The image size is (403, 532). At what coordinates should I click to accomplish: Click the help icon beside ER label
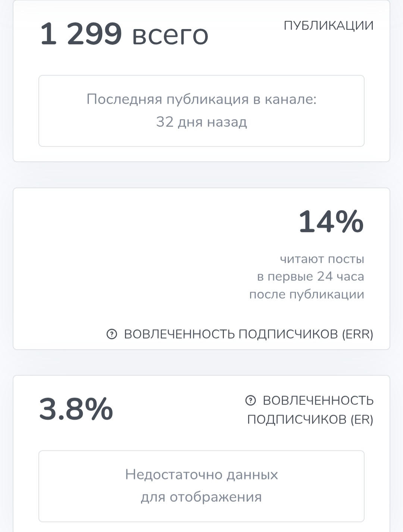point(250,400)
